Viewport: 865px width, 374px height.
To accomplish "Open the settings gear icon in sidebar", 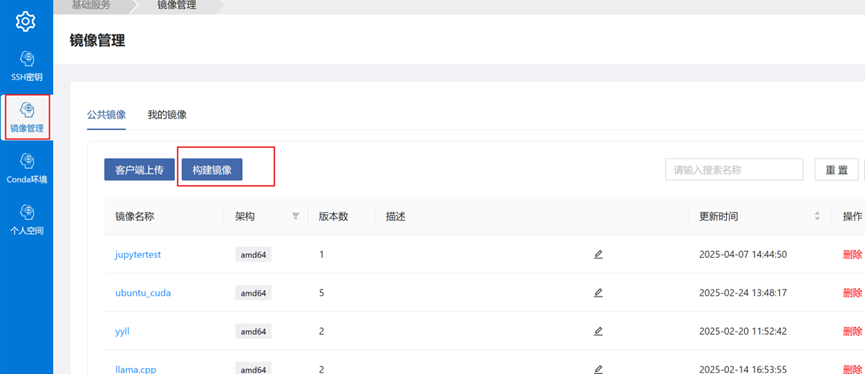I will (x=26, y=22).
